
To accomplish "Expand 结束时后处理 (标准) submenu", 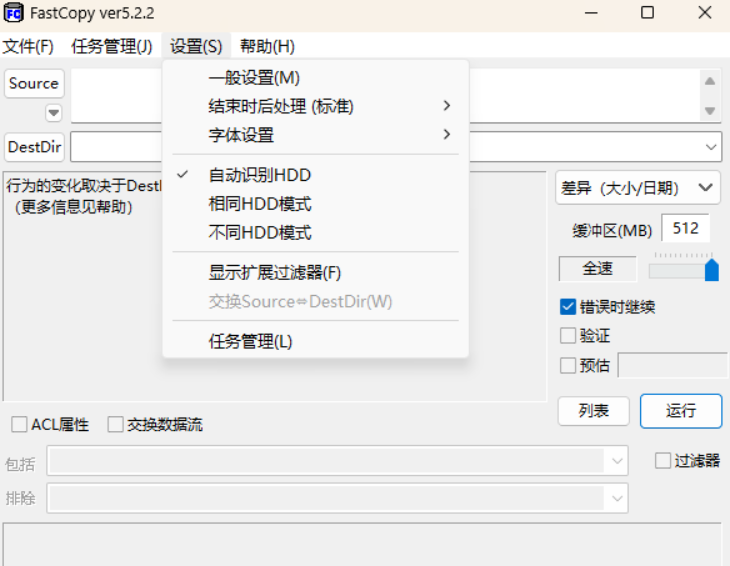I will tap(315, 107).
